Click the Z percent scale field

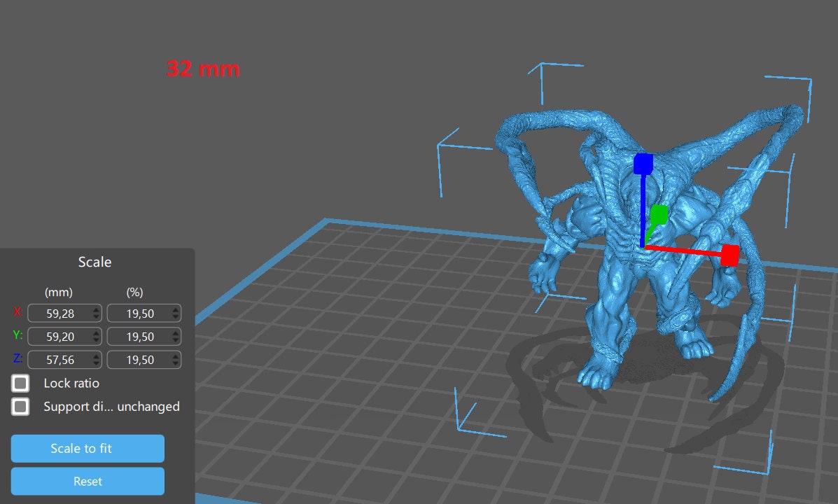click(139, 360)
